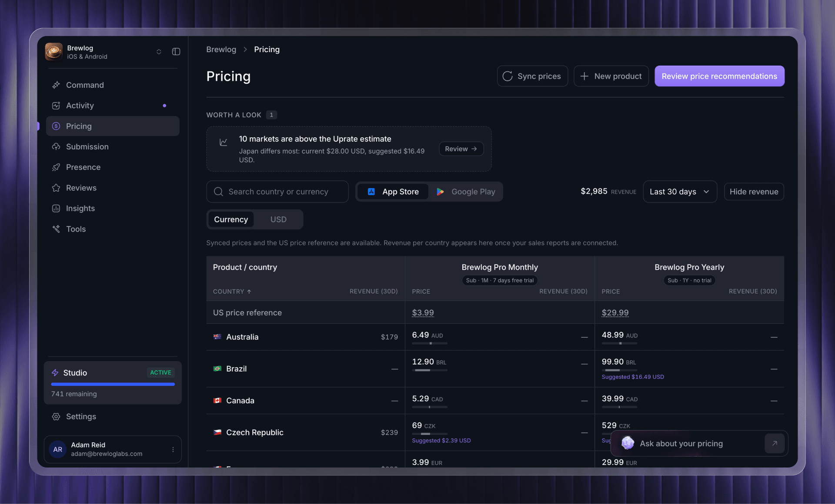The image size is (835, 504).
Task: Click the Pricing dollar-circle icon
Action: (56, 126)
